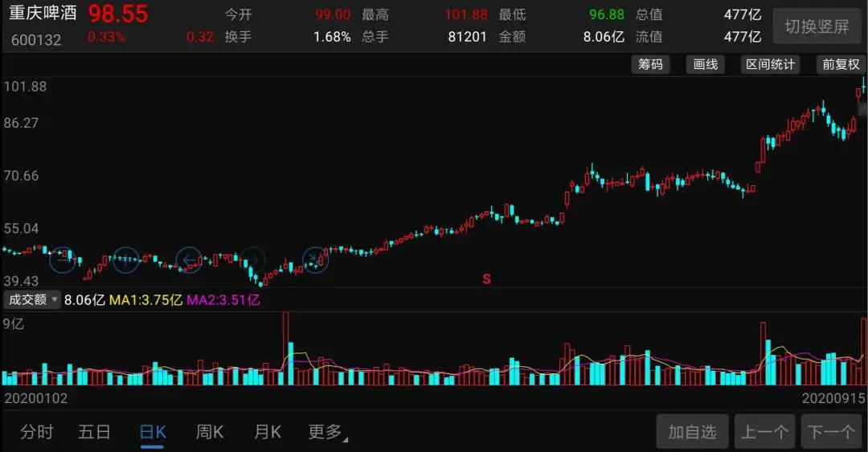
Task: Open the 前复权 adjustment selector
Action: coord(841,65)
